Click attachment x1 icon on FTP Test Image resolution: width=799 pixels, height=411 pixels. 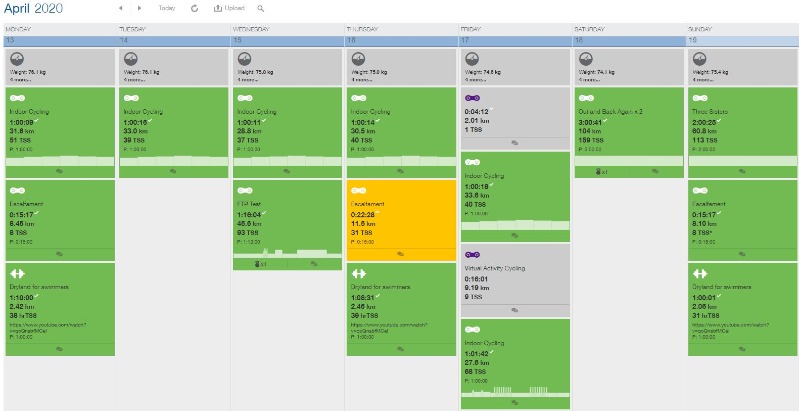coord(260,264)
